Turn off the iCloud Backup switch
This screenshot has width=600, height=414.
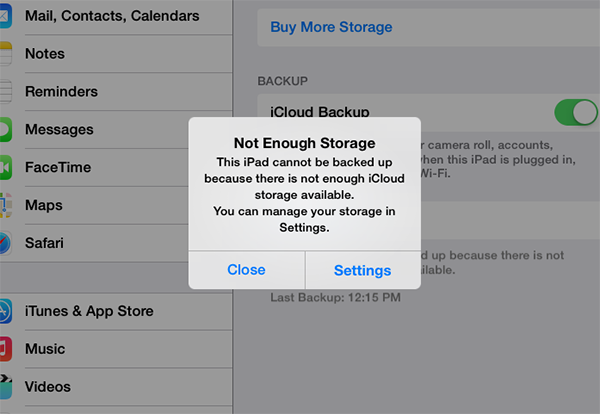click(x=575, y=112)
